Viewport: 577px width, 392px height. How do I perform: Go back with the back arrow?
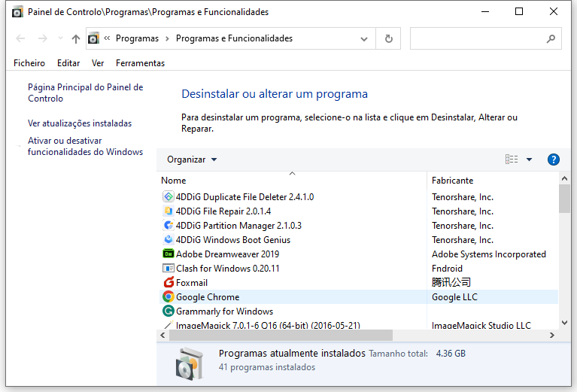click(x=20, y=38)
